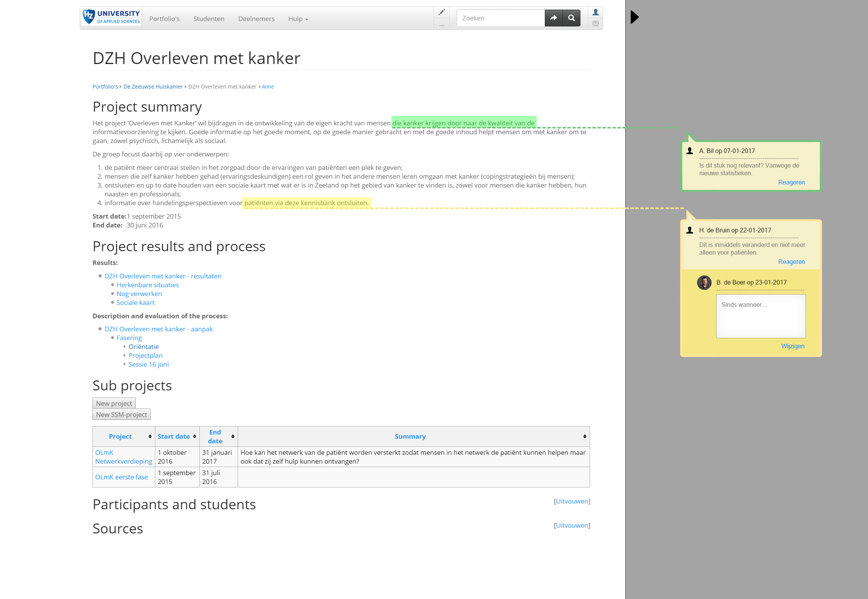Viewport: 868px width, 599px height.
Task: Click the pencil edit icon
Action: [442, 12]
